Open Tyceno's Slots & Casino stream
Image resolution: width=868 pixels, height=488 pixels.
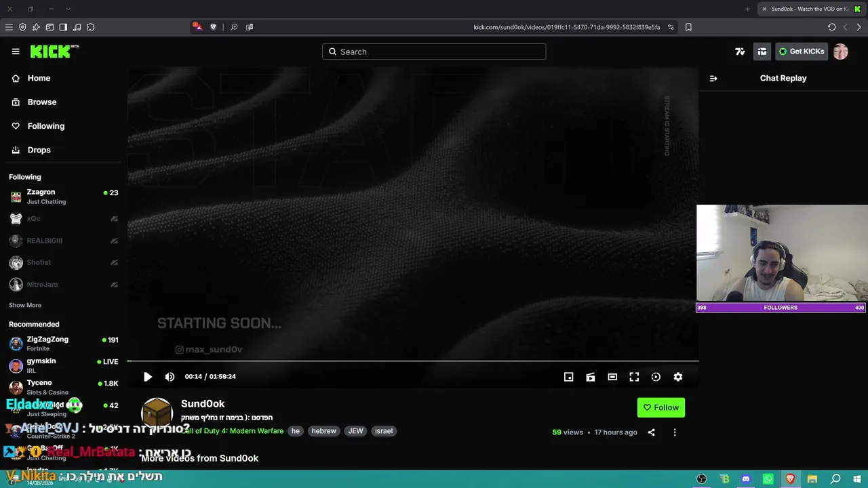64,387
